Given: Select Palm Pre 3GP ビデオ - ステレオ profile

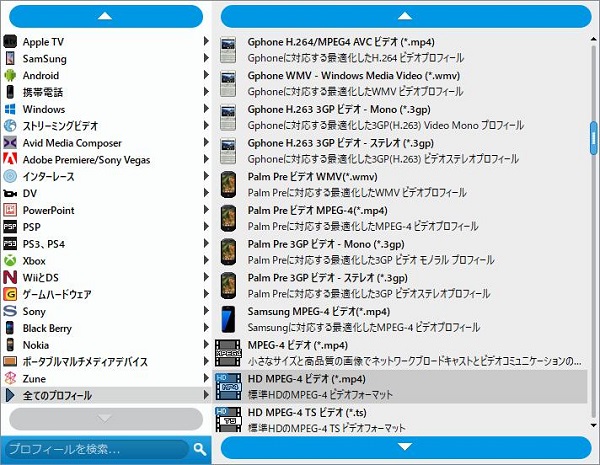Looking at the screenshot, I should coord(400,286).
